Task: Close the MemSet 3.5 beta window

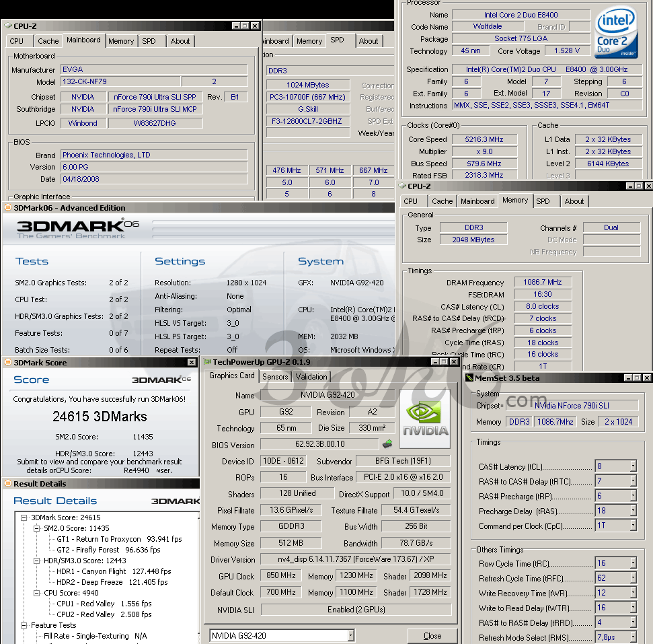Action: (646, 378)
